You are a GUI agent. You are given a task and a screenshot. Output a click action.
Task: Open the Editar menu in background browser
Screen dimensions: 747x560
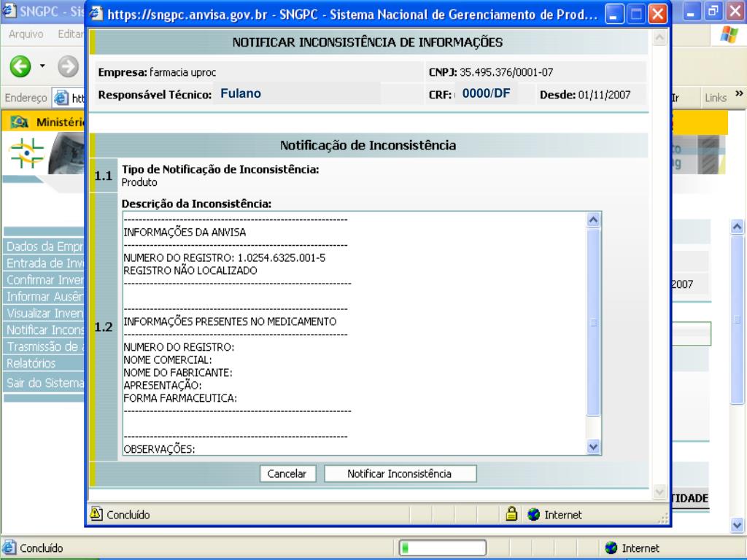click(x=71, y=34)
